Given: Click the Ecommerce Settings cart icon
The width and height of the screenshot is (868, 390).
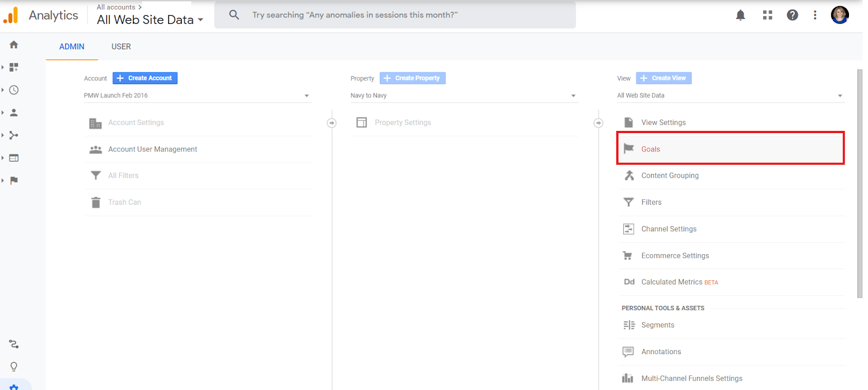Looking at the screenshot, I should 628,255.
